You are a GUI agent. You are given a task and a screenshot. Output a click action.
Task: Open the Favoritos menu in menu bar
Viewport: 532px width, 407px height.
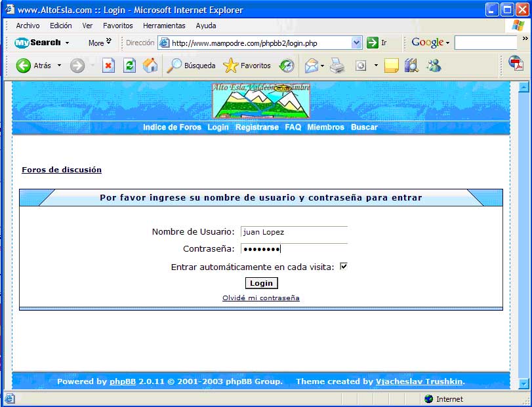coord(117,26)
